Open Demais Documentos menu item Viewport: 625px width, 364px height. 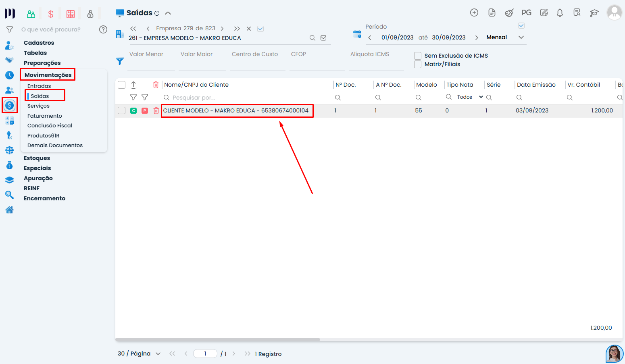(55, 145)
